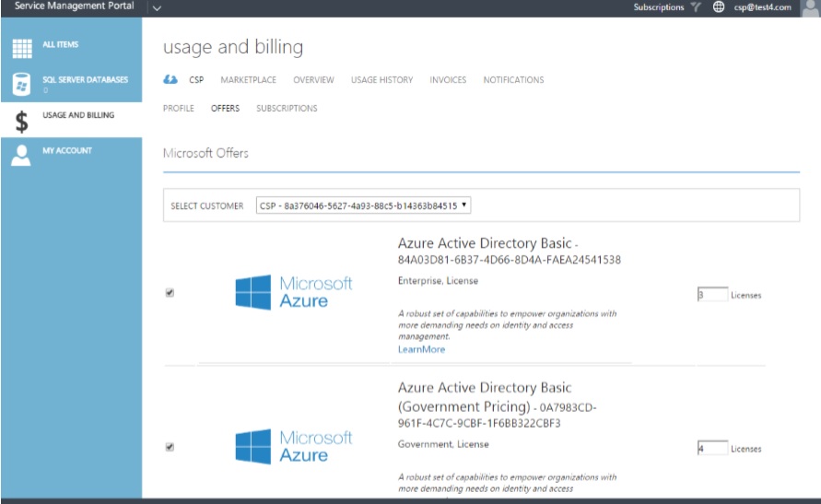Switch to the CSP tab
The image size is (821, 504).
pos(196,80)
